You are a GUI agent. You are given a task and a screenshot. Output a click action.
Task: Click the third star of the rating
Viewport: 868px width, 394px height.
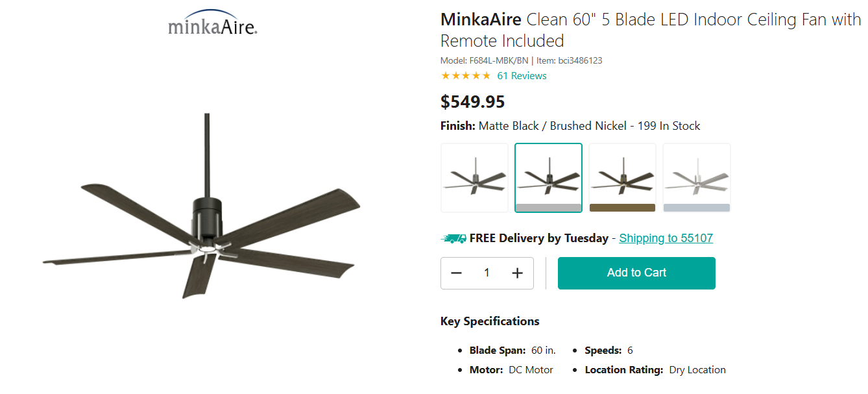(x=465, y=75)
